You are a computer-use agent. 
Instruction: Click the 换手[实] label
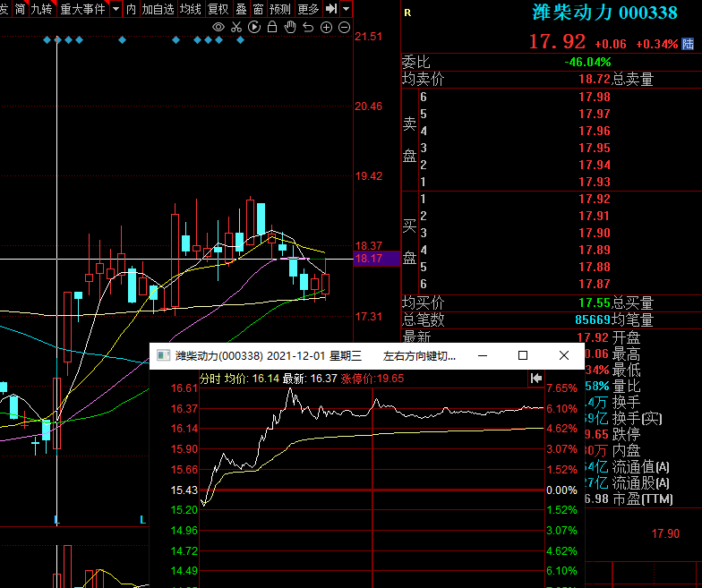[x=638, y=418]
